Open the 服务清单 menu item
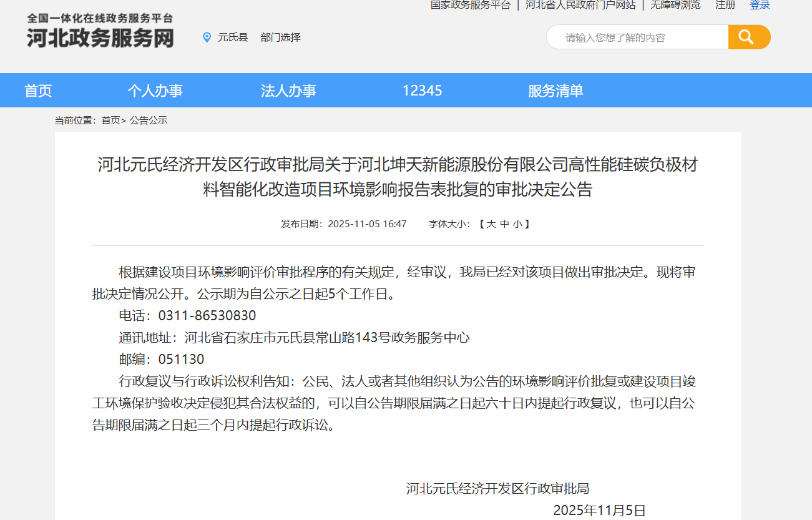 (555, 91)
